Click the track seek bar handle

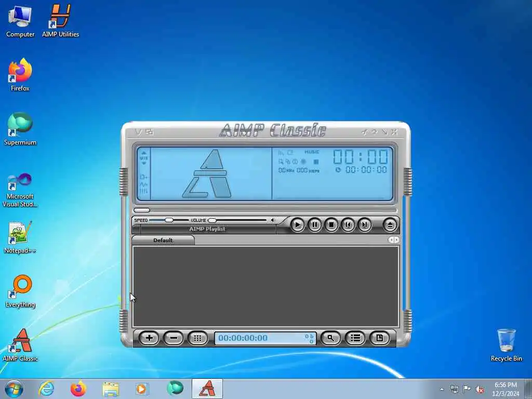(142, 210)
